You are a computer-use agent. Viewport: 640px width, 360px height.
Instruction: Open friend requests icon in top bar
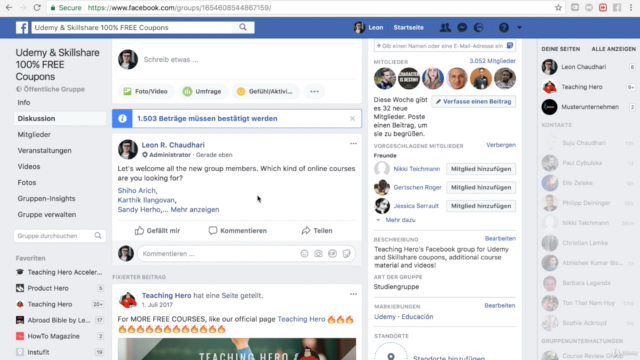445,27
